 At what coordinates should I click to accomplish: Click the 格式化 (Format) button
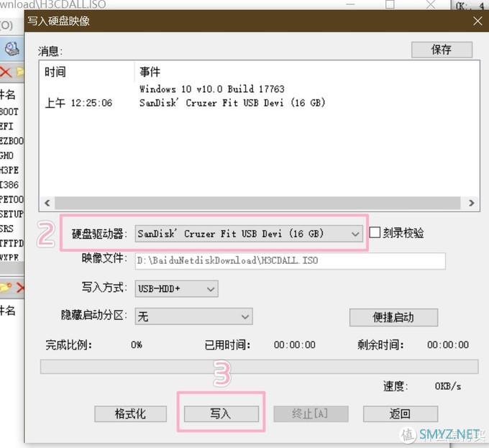[130, 413]
